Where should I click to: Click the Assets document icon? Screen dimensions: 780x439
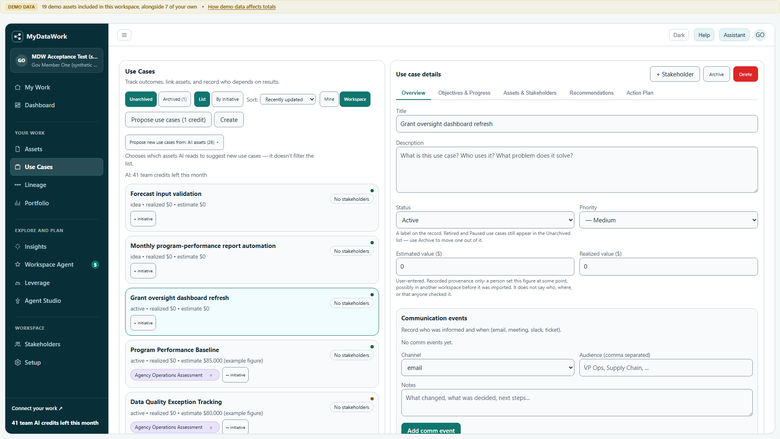(x=18, y=149)
